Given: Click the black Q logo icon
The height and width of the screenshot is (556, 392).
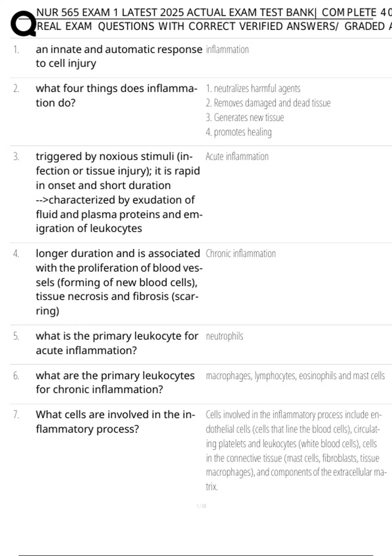Looking at the screenshot, I should 23,24.
